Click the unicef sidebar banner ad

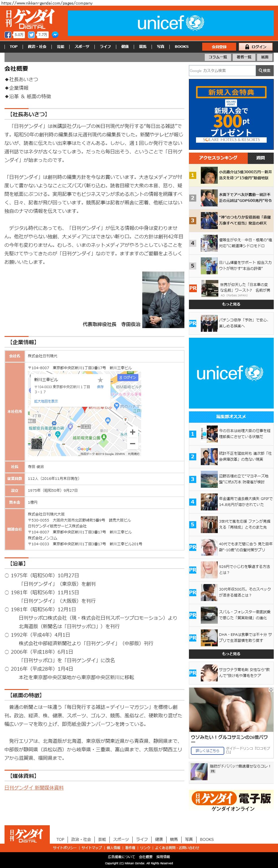(231, 373)
